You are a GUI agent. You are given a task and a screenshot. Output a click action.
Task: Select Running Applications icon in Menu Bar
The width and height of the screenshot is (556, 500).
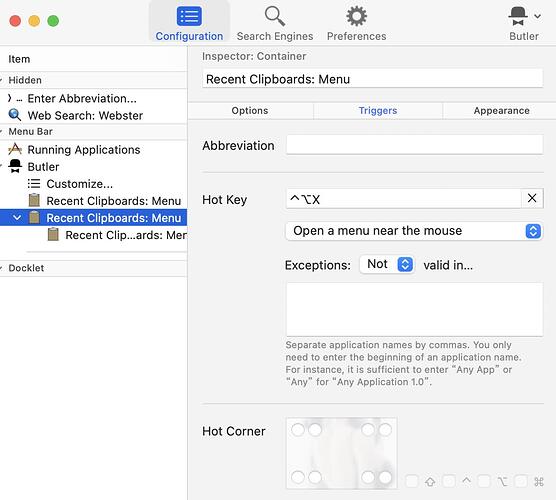[15, 149]
